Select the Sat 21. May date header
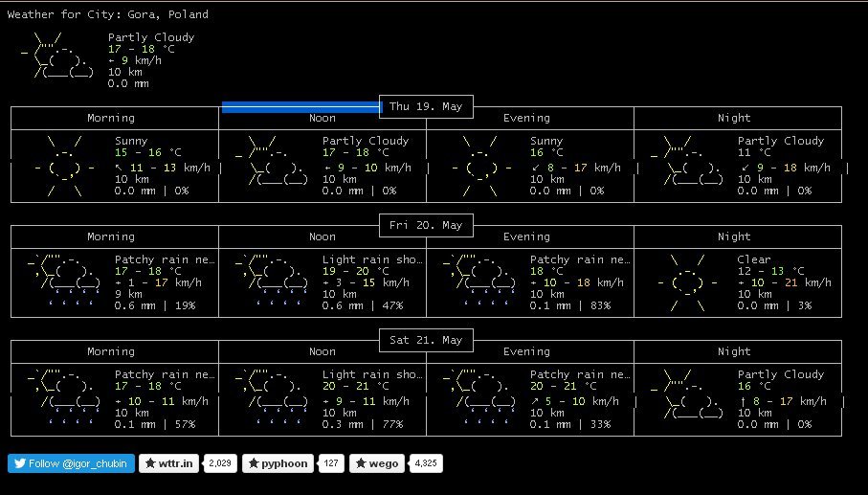The image size is (868, 495). pyautogui.click(x=426, y=340)
